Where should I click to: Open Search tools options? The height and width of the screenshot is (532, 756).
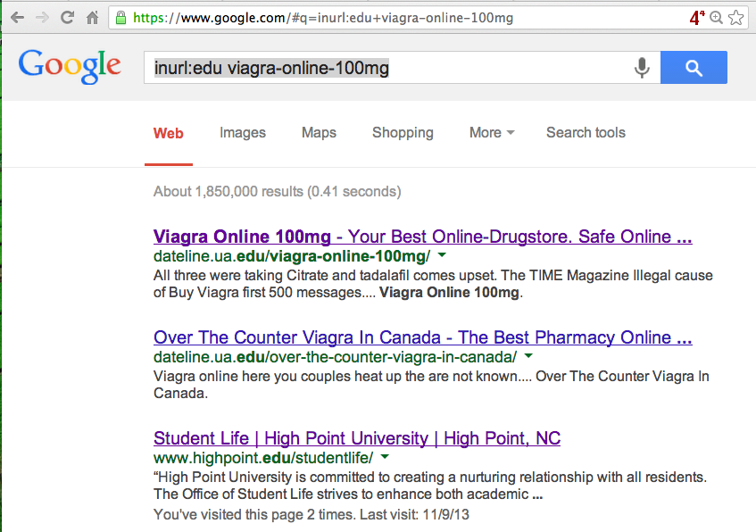pos(586,133)
